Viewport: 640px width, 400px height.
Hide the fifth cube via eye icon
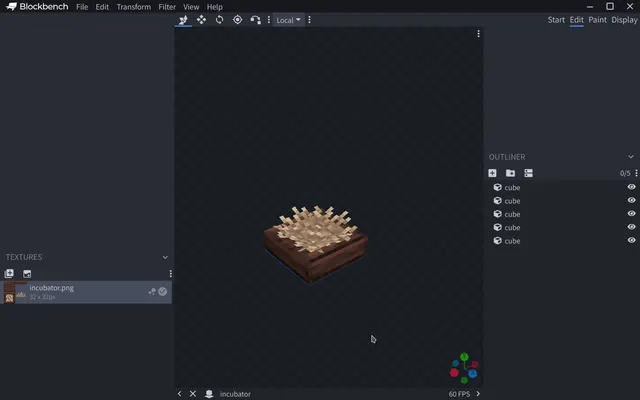[x=631, y=240]
